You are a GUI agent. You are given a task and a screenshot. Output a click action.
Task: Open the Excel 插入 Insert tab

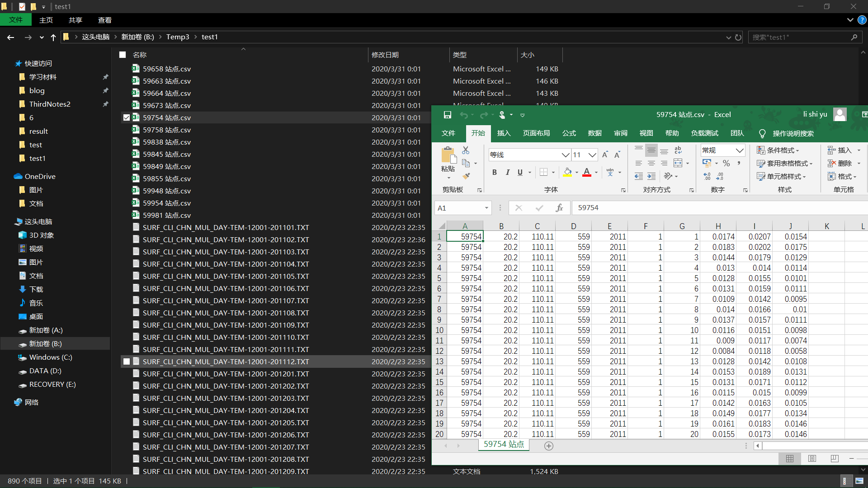click(x=504, y=133)
